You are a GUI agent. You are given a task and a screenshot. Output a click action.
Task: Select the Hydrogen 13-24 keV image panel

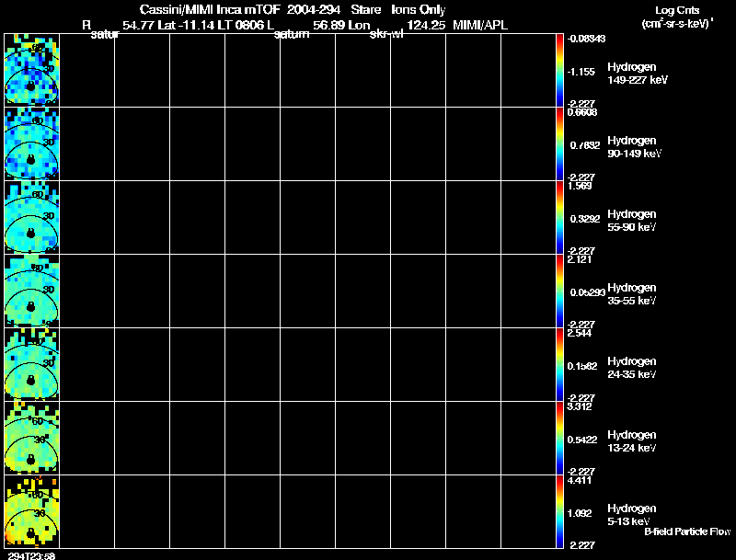point(31,438)
